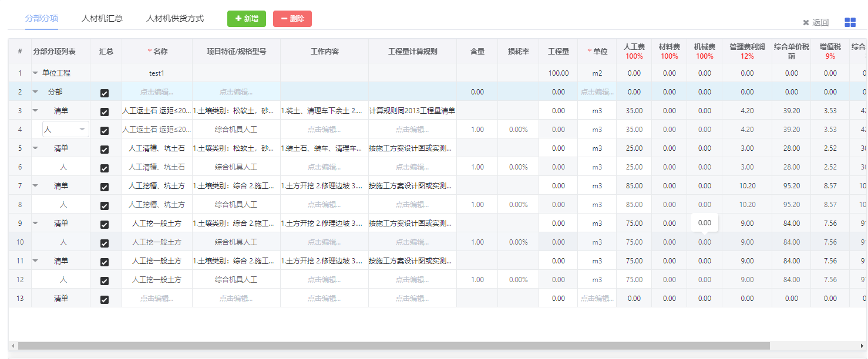Open the grid layout icon at top right
Screen dimensions: 868x359
click(850, 22)
